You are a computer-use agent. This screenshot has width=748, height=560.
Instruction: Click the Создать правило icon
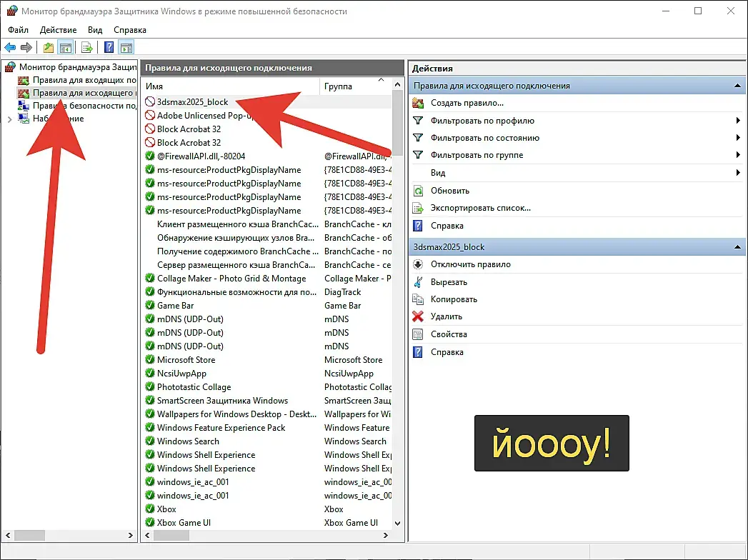tap(418, 103)
